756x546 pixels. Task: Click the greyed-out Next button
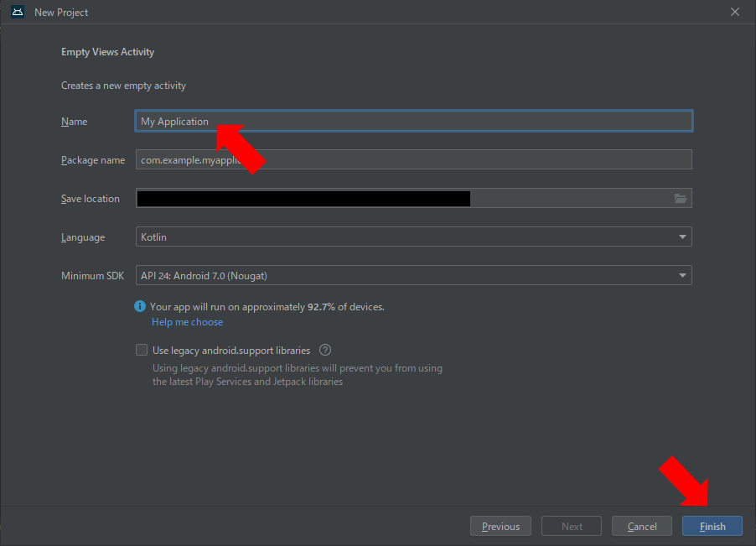(572, 526)
